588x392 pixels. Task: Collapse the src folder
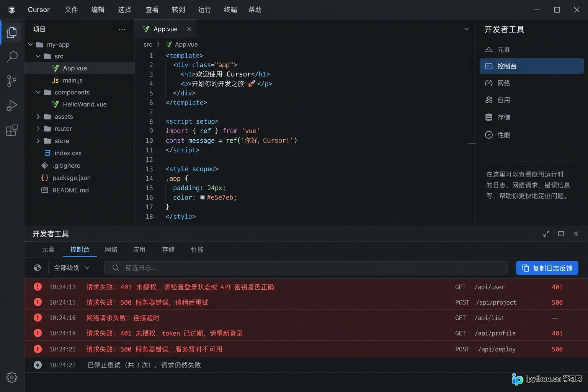[38, 56]
